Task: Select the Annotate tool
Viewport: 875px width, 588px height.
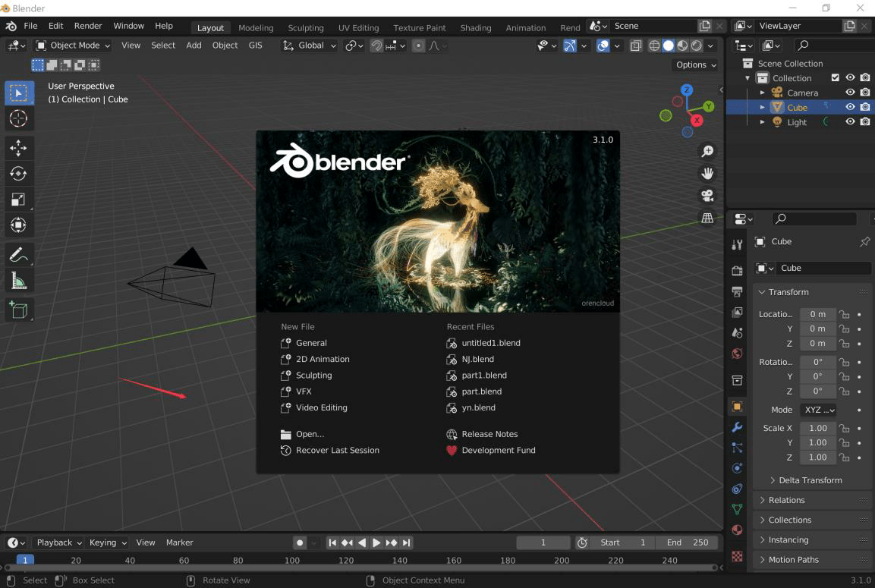Action: tap(18, 255)
